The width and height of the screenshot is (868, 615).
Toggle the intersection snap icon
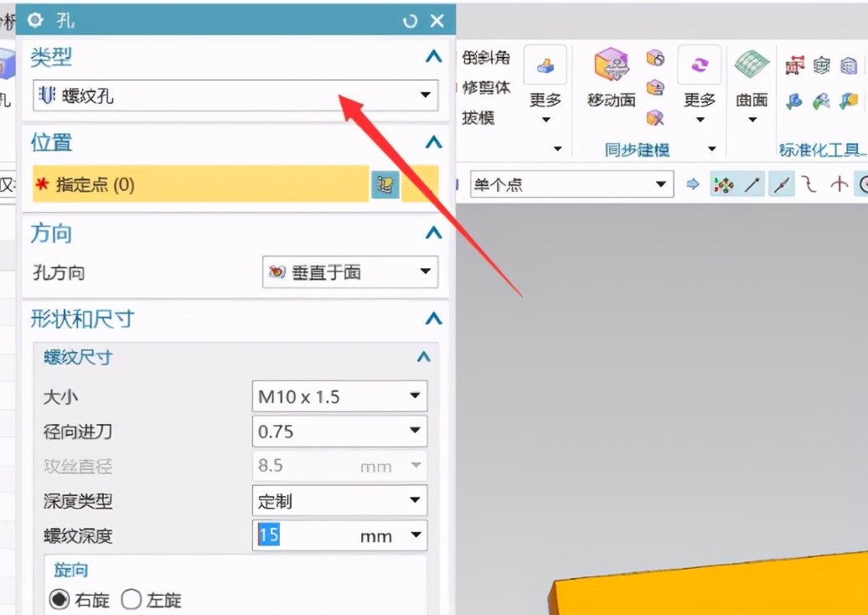[840, 183]
